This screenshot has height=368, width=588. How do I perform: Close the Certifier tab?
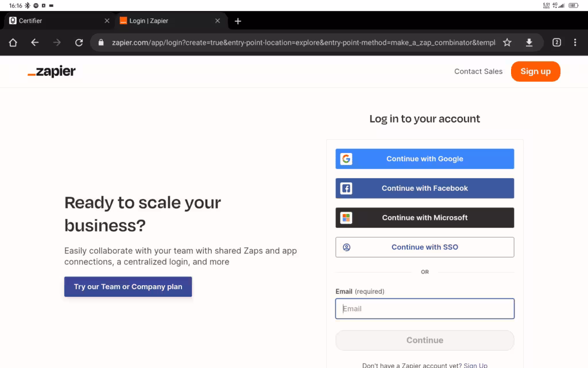click(x=107, y=21)
